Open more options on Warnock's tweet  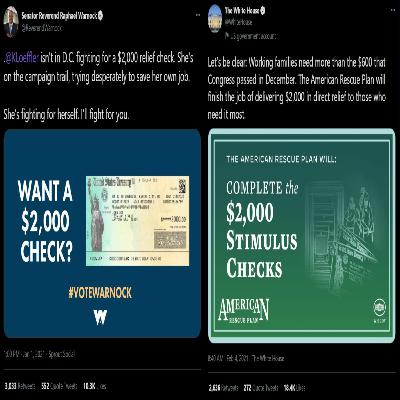pyautogui.click(x=198, y=15)
